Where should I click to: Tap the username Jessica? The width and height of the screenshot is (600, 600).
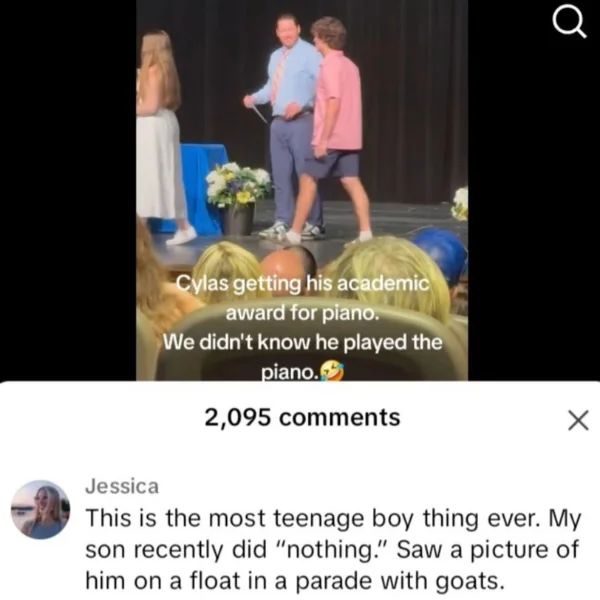(122, 486)
